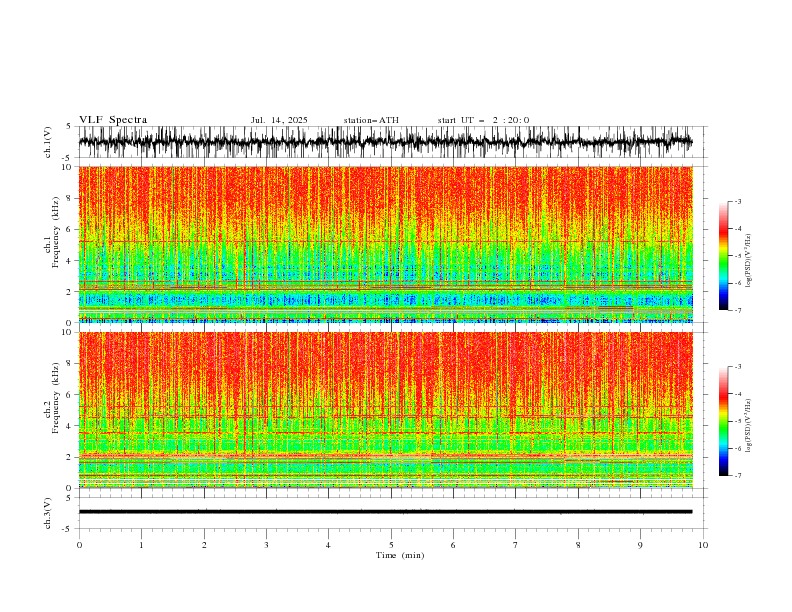Select the "start UT = 2 :20: 0" text
792x612 pixels.
click(483, 120)
